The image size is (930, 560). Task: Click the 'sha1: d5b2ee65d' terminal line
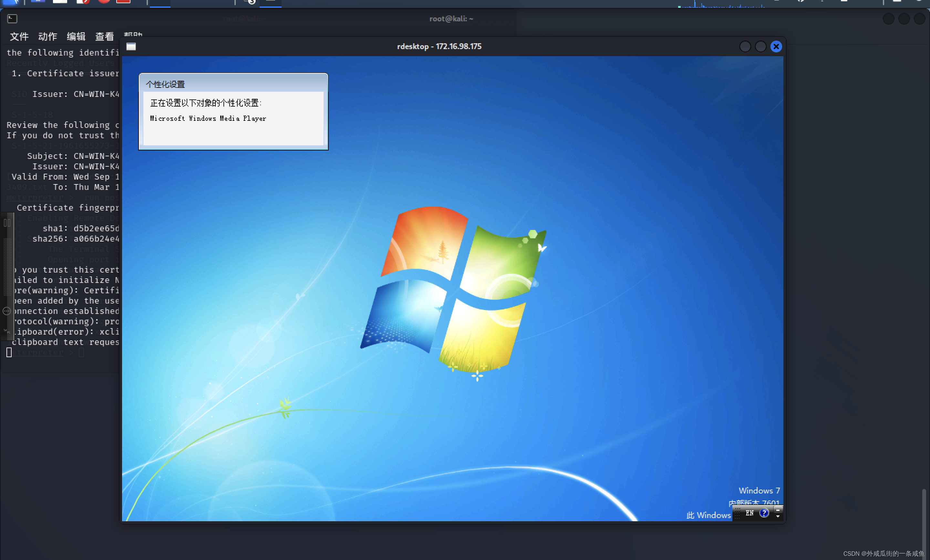coord(81,228)
